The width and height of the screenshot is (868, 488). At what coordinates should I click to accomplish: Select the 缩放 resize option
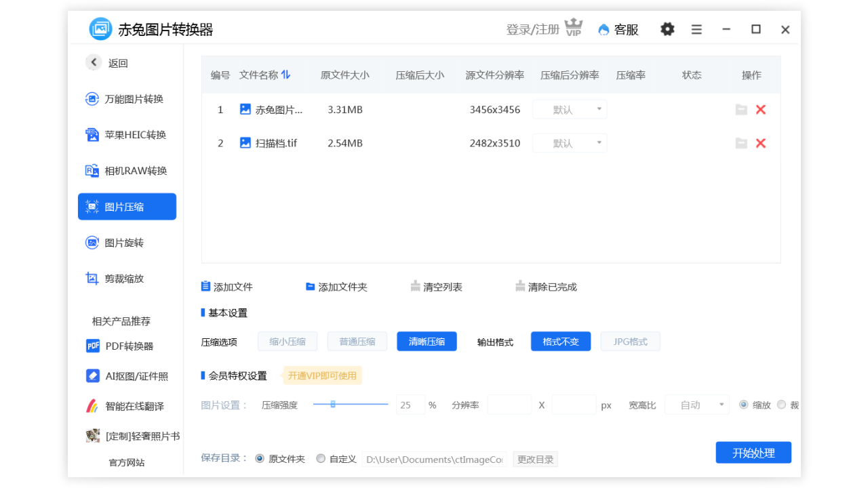point(743,405)
